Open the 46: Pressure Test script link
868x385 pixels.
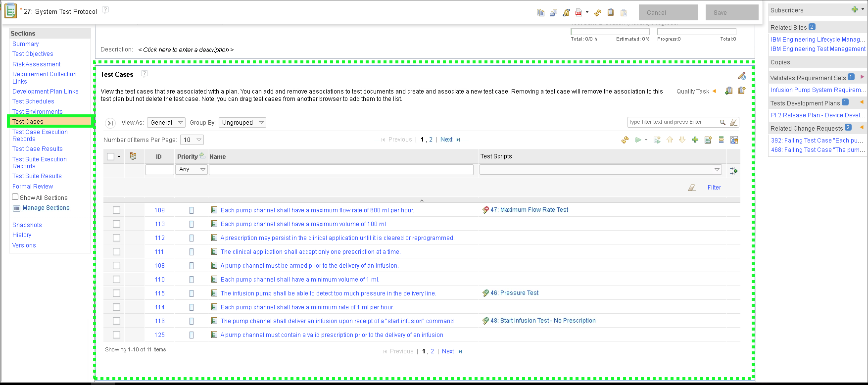[514, 293]
